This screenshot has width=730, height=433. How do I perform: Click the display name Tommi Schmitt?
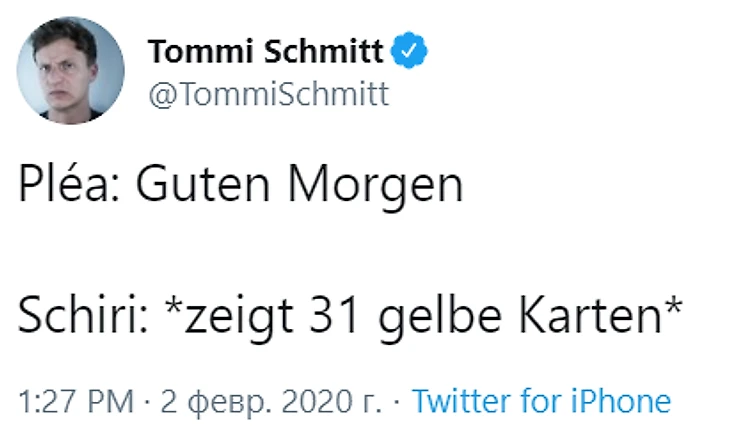pyautogui.click(x=265, y=50)
